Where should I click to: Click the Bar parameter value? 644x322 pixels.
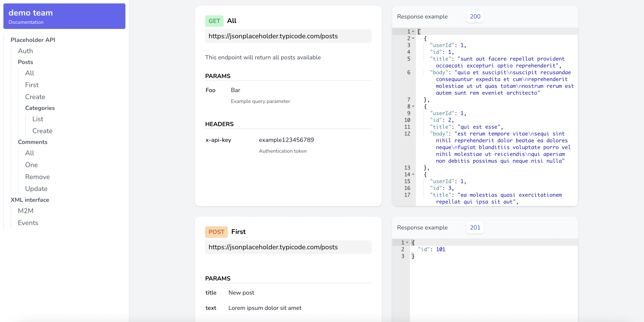pos(236,90)
